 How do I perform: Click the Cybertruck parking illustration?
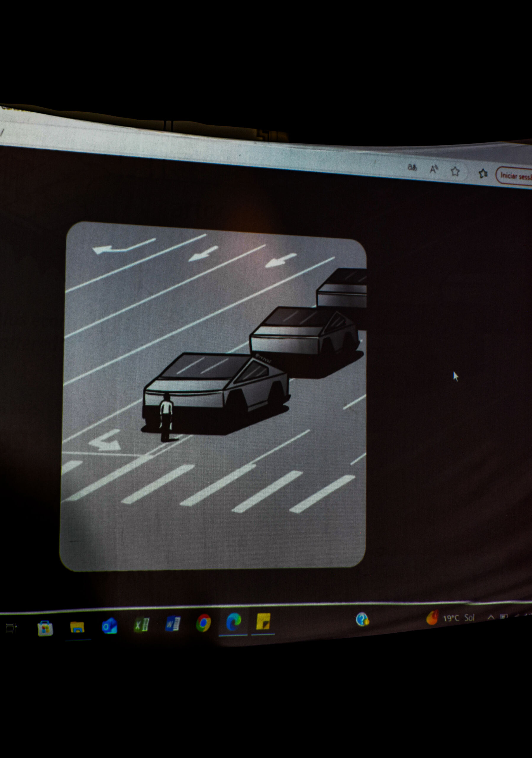click(x=213, y=396)
